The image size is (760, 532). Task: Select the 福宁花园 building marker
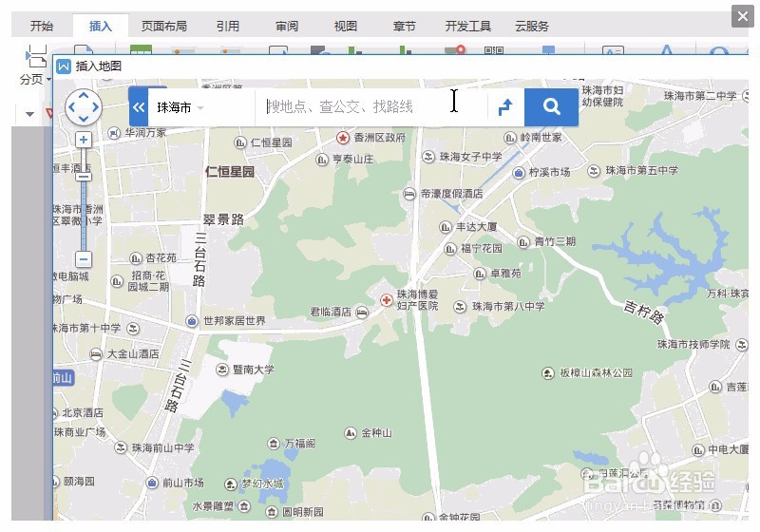450,249
